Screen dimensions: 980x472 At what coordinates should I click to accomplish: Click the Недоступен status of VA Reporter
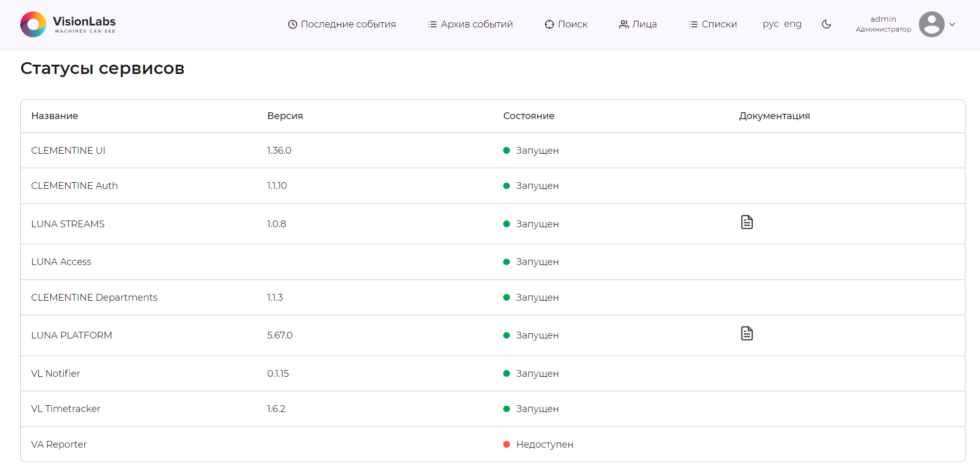(x=538, y=445)
